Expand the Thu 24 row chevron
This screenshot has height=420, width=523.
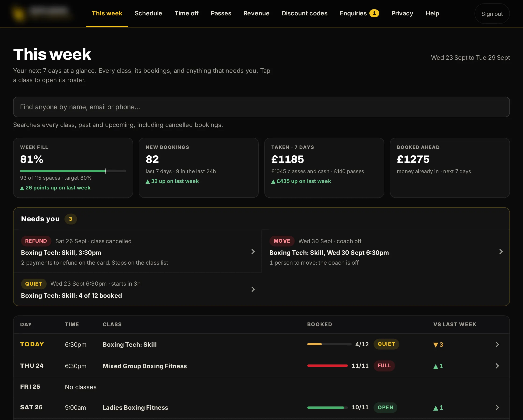point(497,366)
